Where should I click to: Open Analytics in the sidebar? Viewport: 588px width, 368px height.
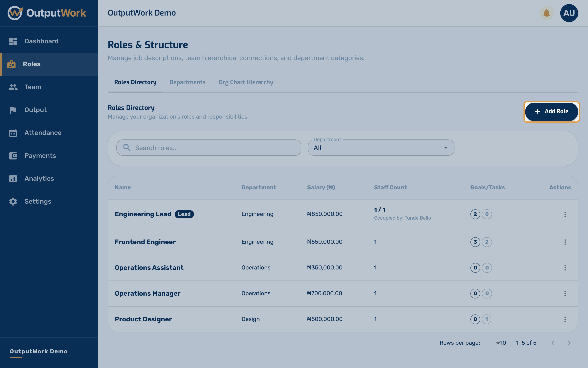pyautogui.click(x=49, y=179)
